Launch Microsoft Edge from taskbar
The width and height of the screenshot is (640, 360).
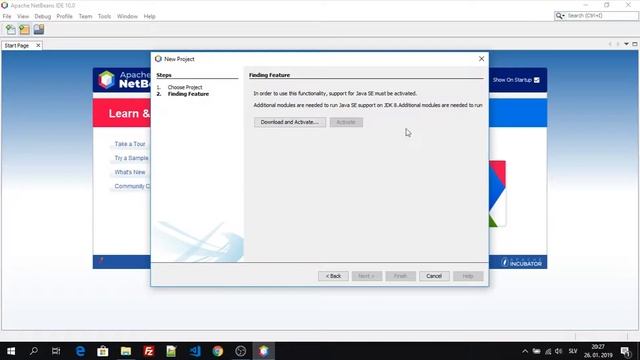(80, 351)
